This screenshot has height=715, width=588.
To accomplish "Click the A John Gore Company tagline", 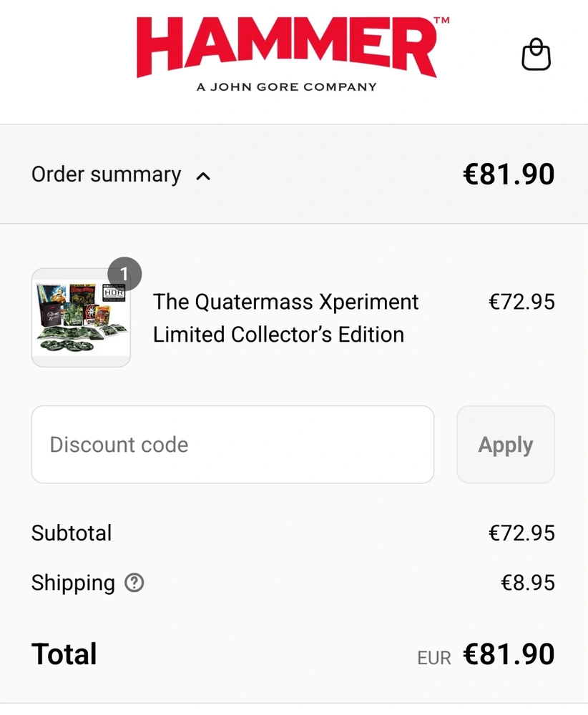I will point(286,87).
